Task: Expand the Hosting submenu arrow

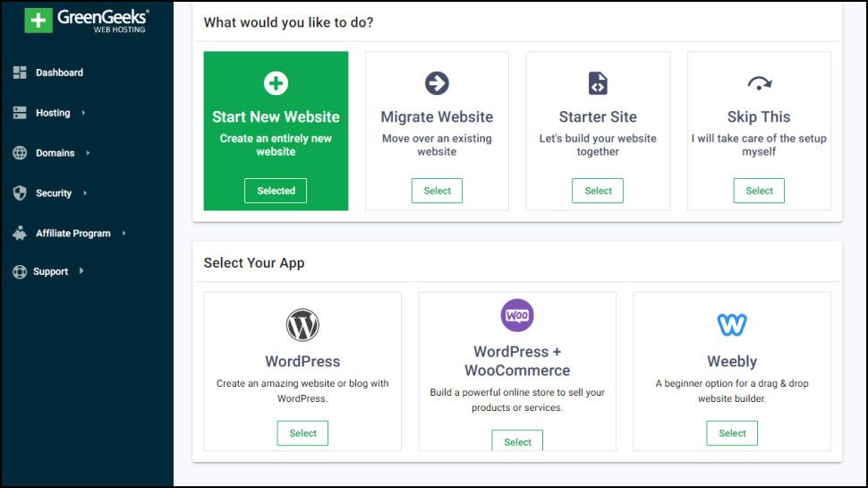Action: click(83, 113)
